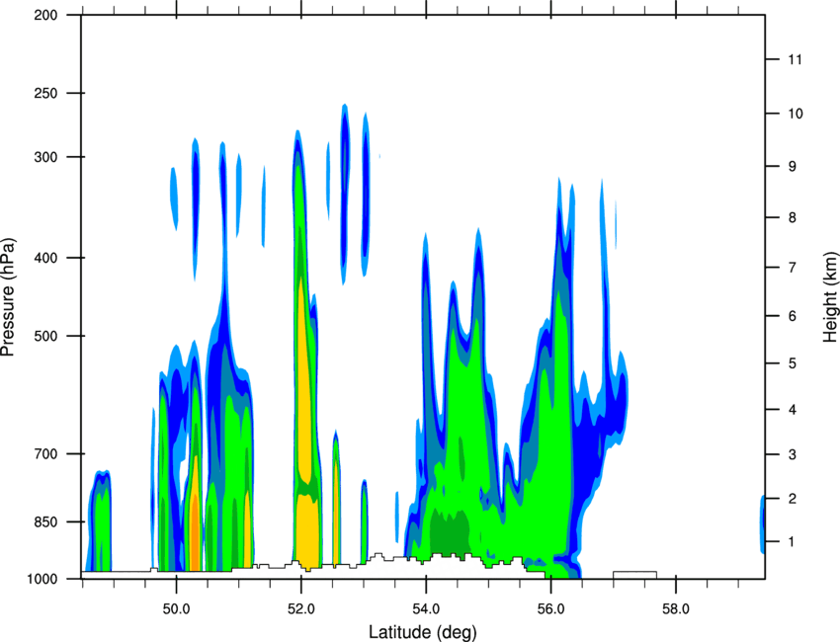Pick the 10 km height label
Viewport: 840px width, 642px height.
pos(795,114)
